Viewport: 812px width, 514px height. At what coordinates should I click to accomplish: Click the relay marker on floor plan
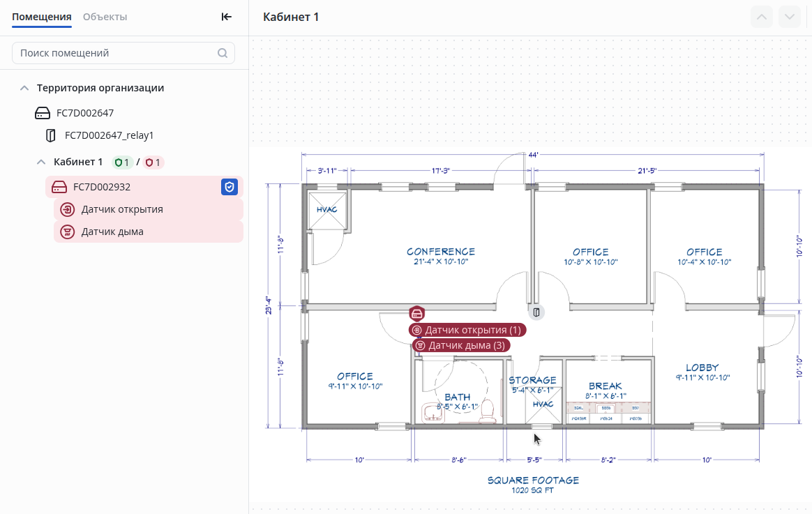[x=537, y=312]
